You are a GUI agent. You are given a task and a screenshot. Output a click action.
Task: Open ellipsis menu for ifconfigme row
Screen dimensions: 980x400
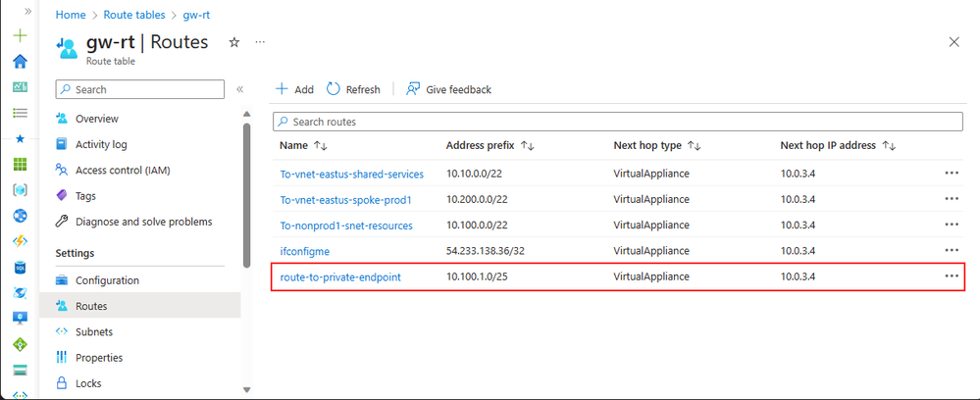952,250
